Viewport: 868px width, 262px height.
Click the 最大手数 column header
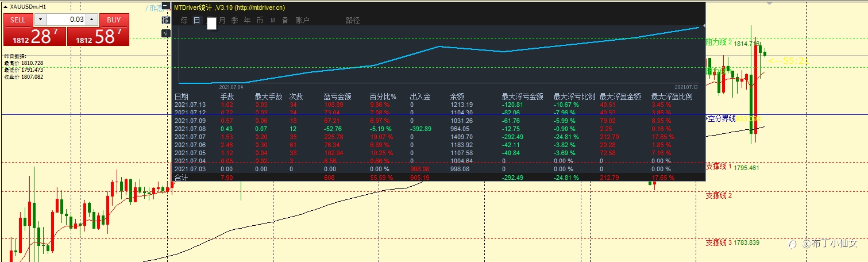[268, 97]
